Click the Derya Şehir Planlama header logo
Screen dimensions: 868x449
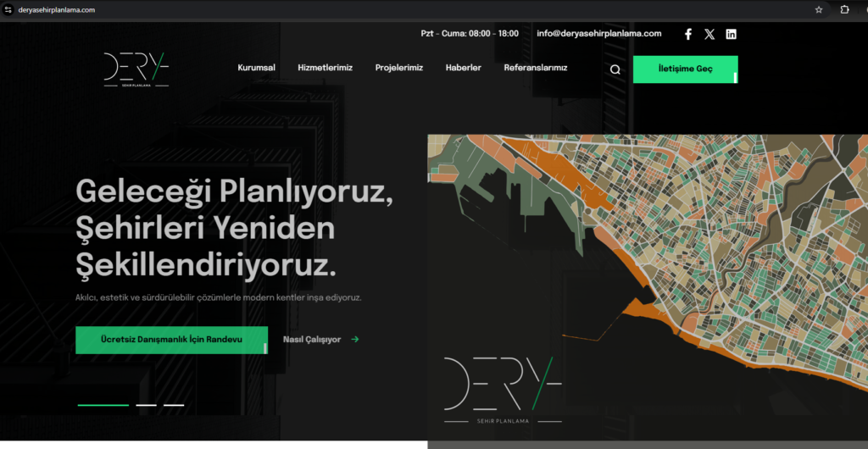pyautogui.click(x=136, y=69)
